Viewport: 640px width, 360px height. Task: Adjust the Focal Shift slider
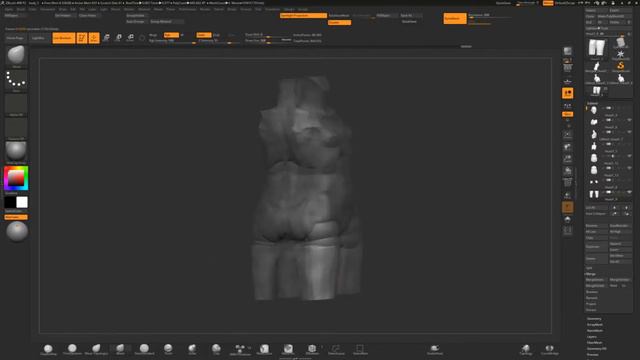click(x=267, y=35)
